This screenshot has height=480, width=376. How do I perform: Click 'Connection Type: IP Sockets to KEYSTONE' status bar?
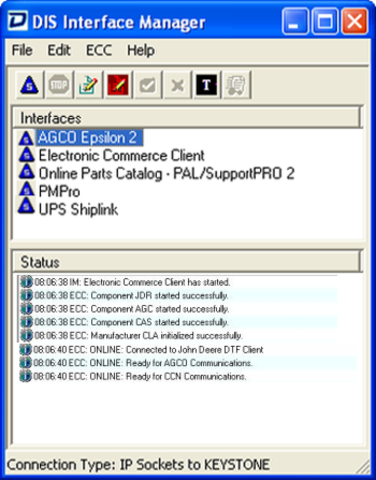[138, 464]
